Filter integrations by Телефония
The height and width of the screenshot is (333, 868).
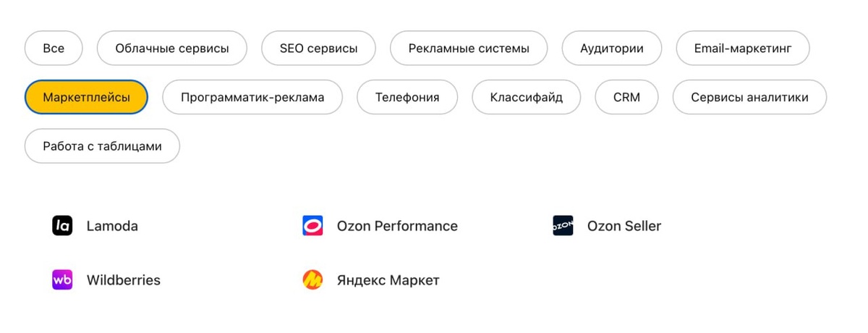[x=407, y=97]
